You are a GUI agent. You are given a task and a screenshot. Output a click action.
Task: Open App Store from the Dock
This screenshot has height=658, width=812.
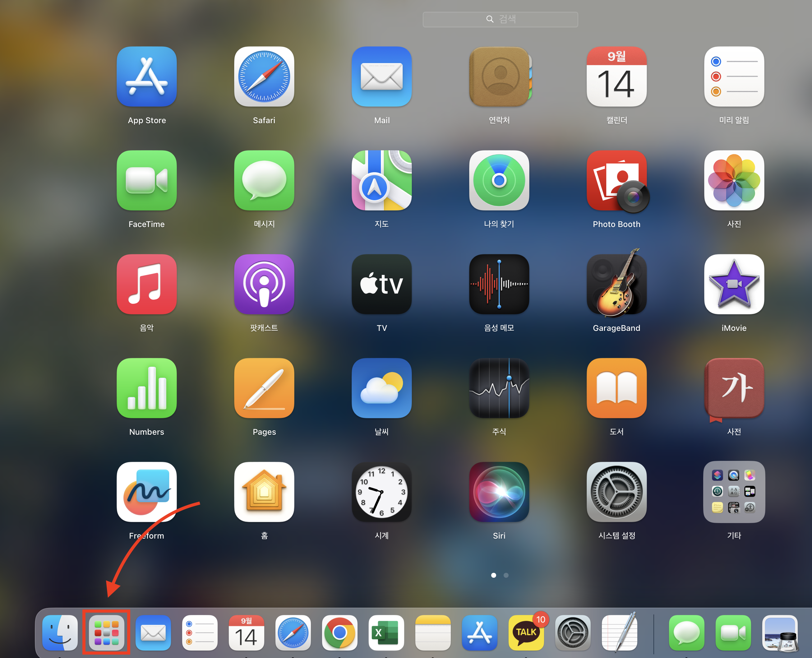479,633
